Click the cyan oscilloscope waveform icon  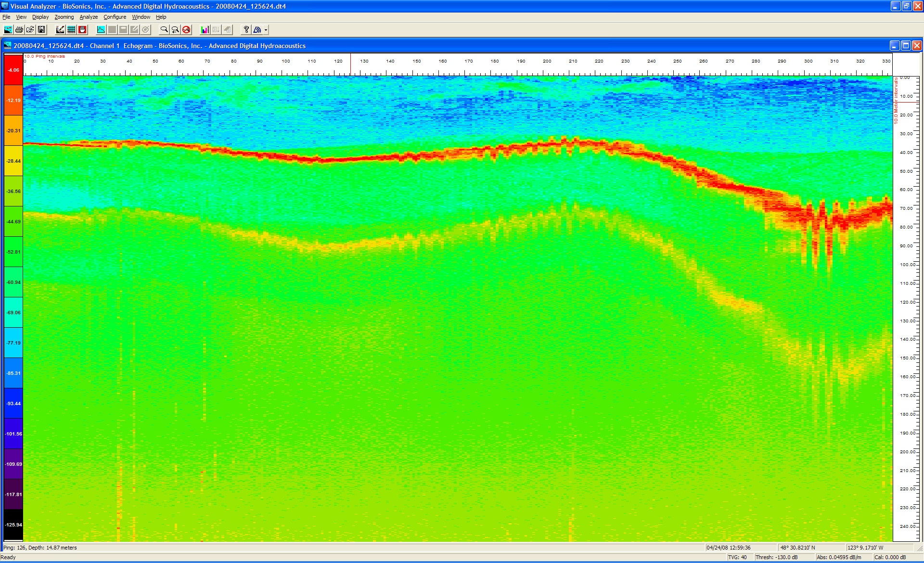click(101, 30)
